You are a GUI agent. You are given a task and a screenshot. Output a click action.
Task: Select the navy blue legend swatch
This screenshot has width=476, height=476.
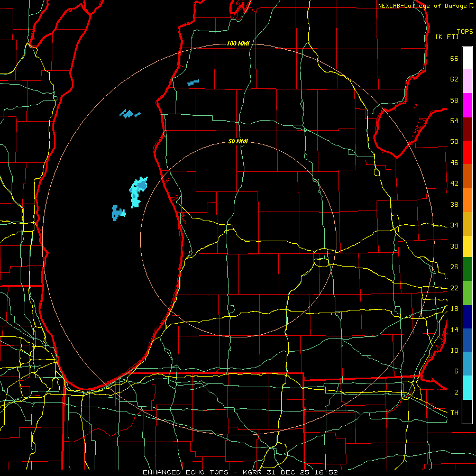467,317
